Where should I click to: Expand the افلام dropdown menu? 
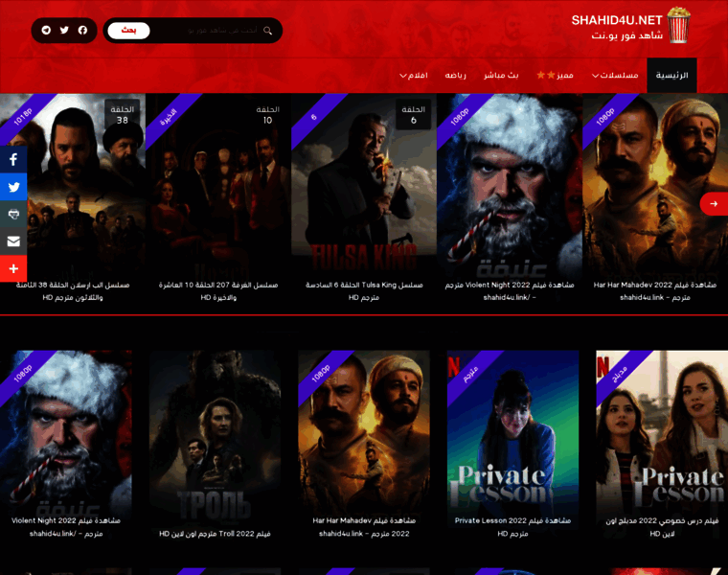pyautogui.click(x=414, y=76)
